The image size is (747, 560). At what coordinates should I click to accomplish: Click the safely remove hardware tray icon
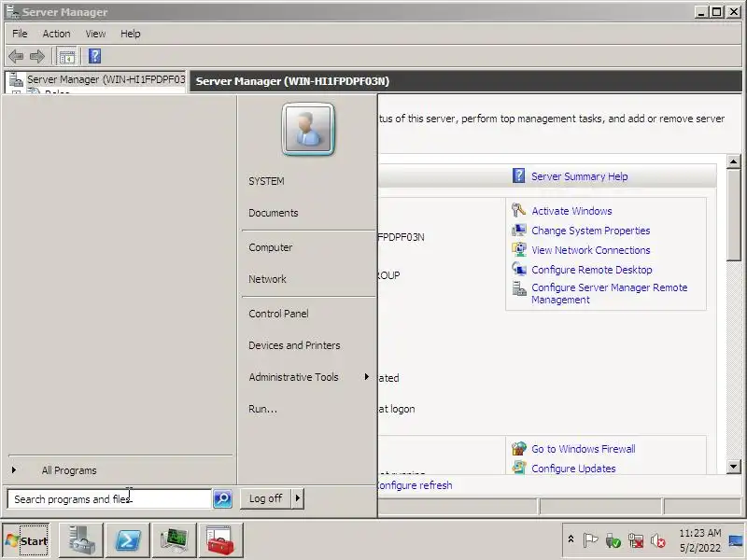613,540
